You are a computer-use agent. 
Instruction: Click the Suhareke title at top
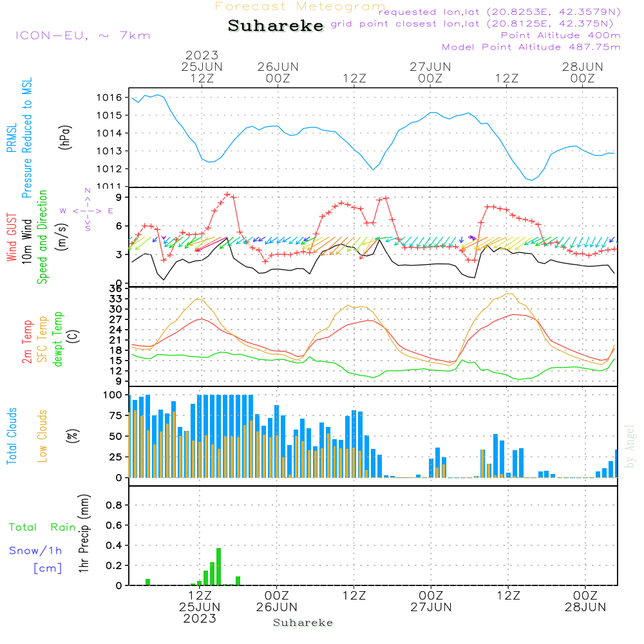(x=276, y=26)
